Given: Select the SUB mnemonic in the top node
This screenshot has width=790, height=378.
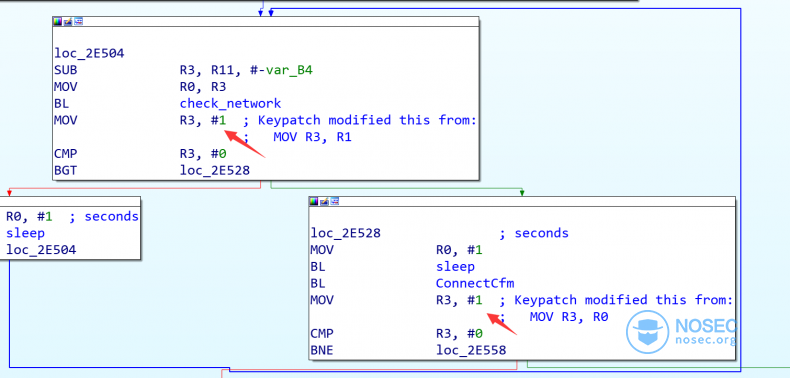Looking at the screenshot, I should [65, 70].
